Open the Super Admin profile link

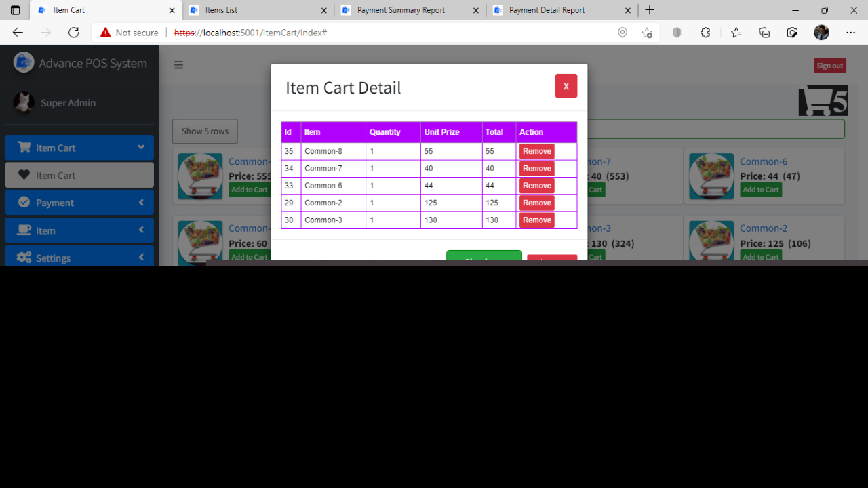[x=68, y=103]
